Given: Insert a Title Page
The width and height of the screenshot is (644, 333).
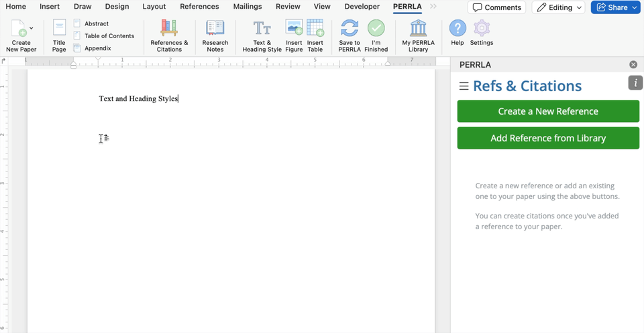Looking at the screenshot, I should point(59,36).
